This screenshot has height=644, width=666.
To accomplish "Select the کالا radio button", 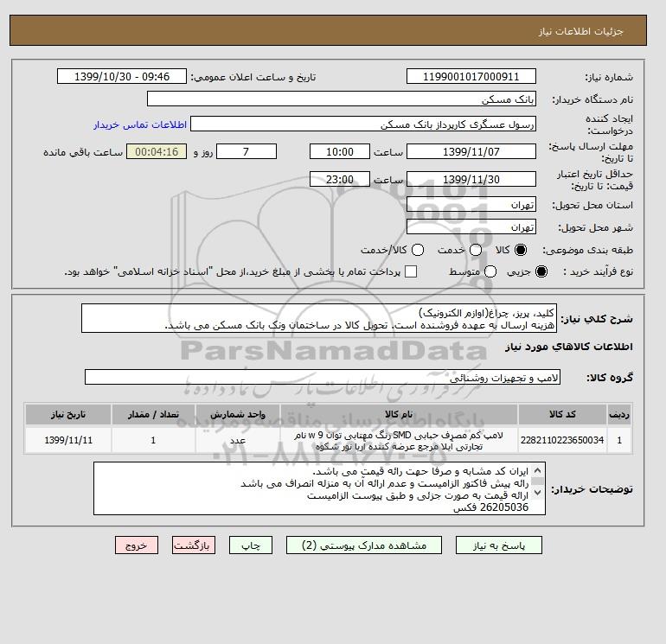I will [x=521, y=250].
